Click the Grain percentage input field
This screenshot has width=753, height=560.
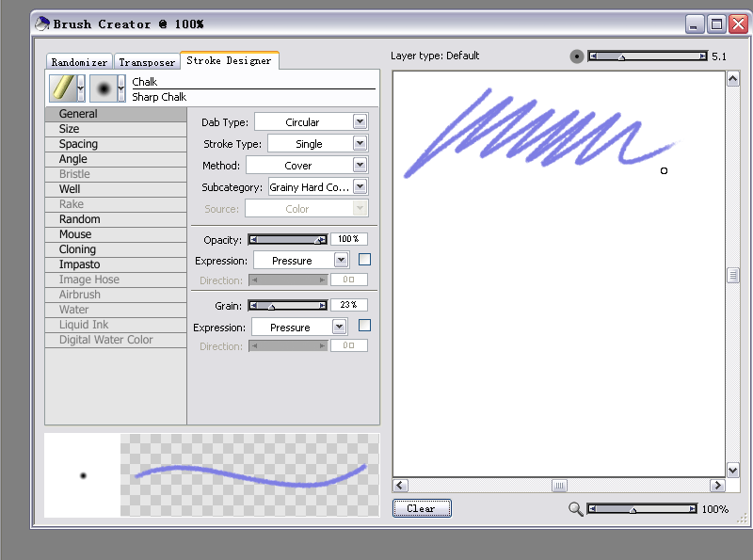348,305
